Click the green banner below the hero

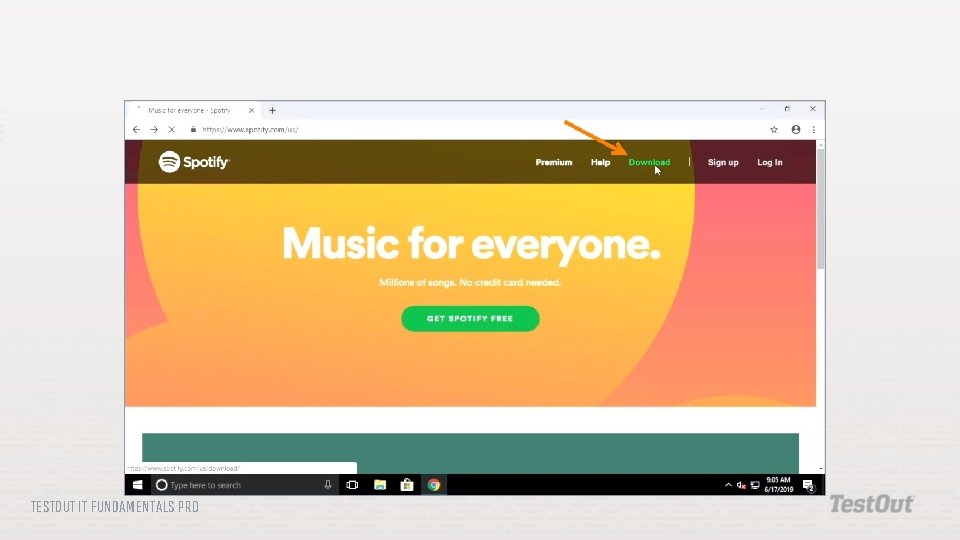(470, 453)
